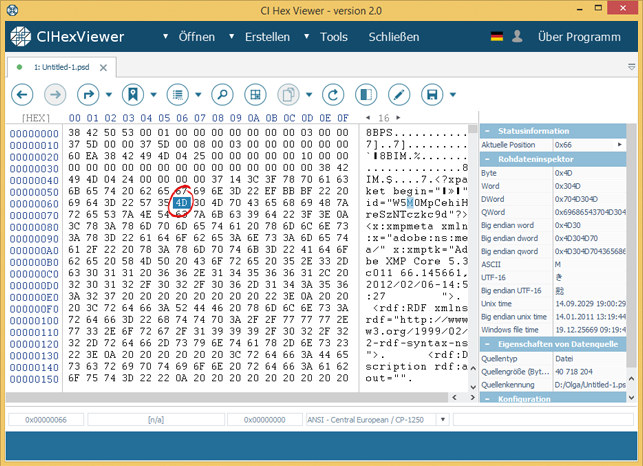Click the Word value 0x304D
The width and height of the screenshot is (643, 466).
(568, 186)
